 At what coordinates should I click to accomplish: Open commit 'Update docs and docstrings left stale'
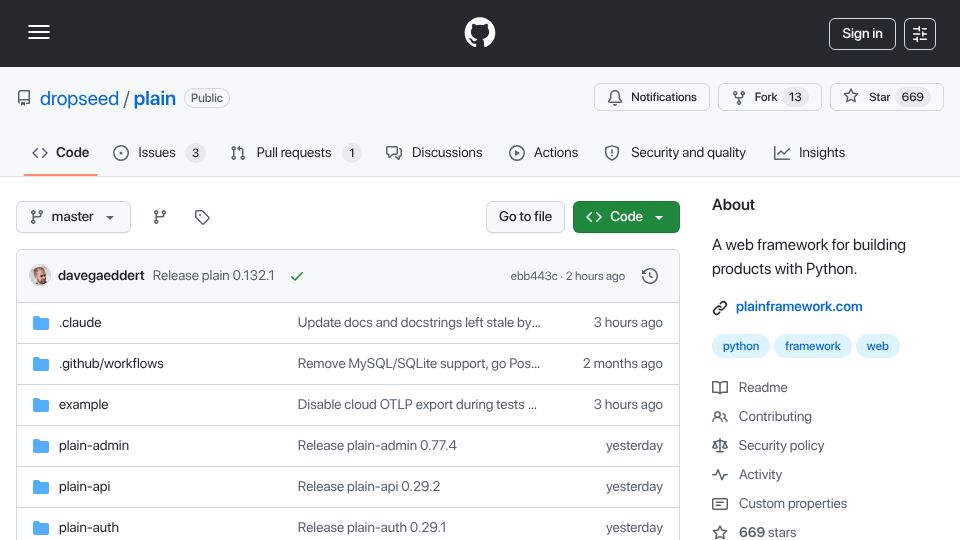[x=419, y=323]
